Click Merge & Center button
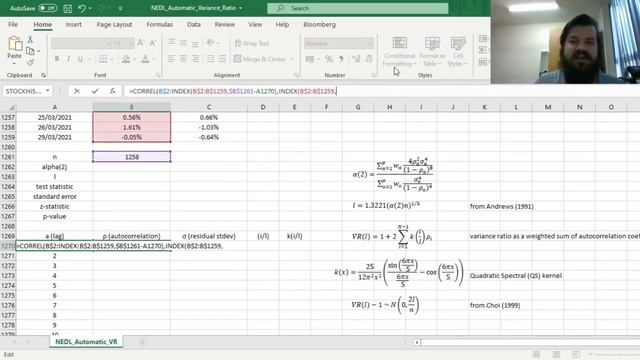Viewport: 640px width, 360px height. 260,59
